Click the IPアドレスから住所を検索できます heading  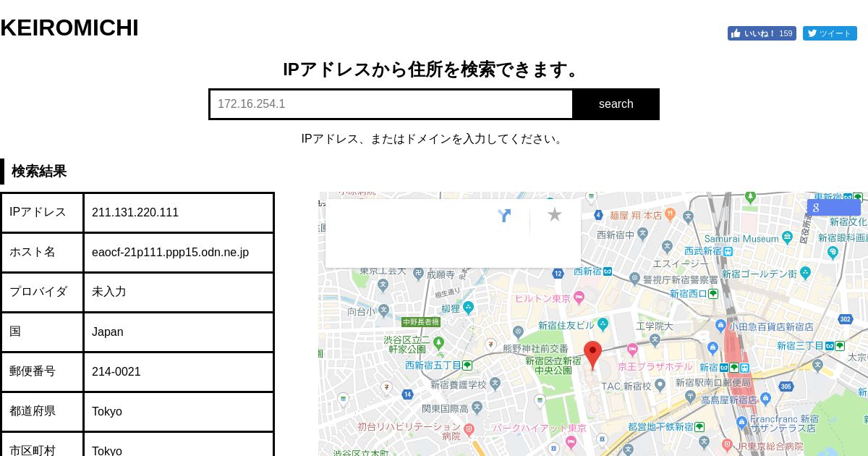point(434,69)
